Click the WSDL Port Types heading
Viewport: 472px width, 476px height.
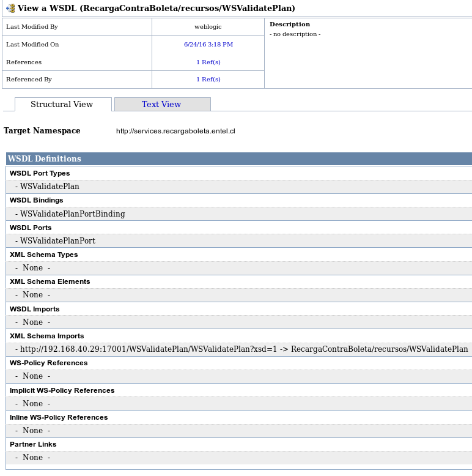(40, 173)
